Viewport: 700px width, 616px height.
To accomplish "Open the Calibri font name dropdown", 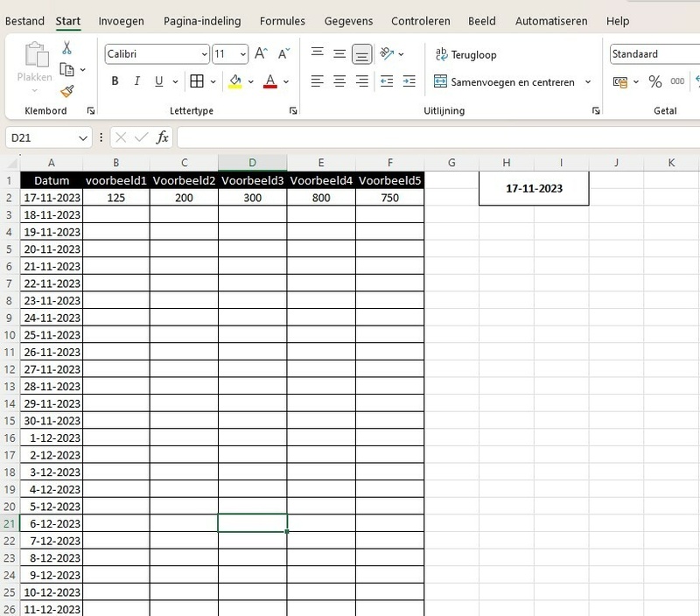I will [x=204, y=54].
